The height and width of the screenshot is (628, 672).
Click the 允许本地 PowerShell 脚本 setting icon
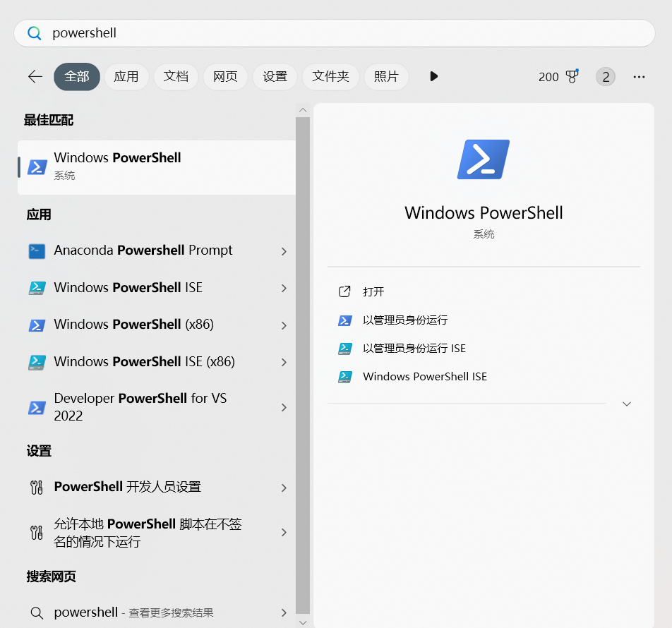click(x=37, y=533)
